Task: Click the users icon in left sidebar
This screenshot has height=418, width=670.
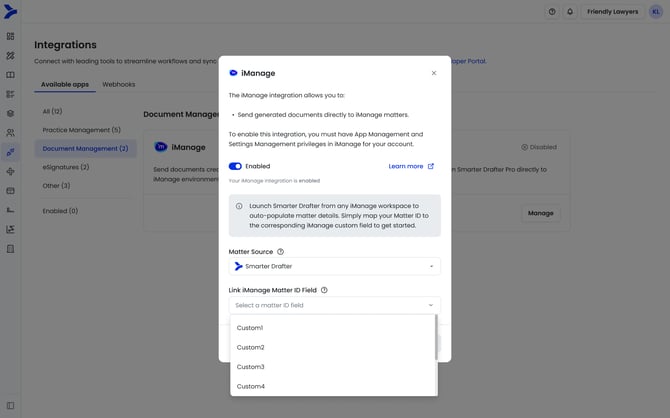Action: click(x=11, y=132)
